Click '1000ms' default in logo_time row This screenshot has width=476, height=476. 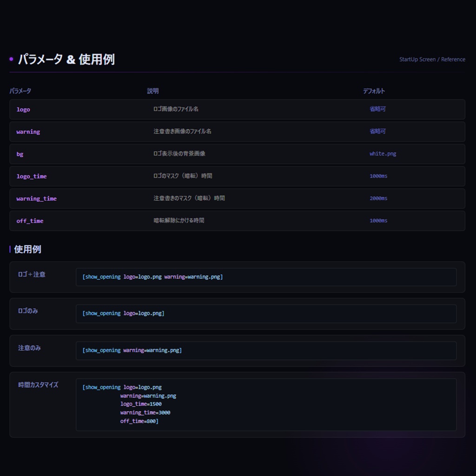(x=378, y=176)
